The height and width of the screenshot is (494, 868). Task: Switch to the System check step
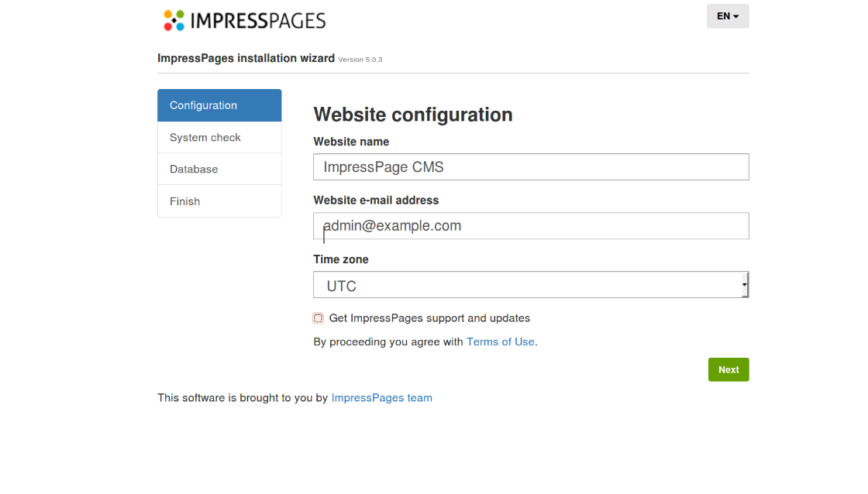coord(205,137)
